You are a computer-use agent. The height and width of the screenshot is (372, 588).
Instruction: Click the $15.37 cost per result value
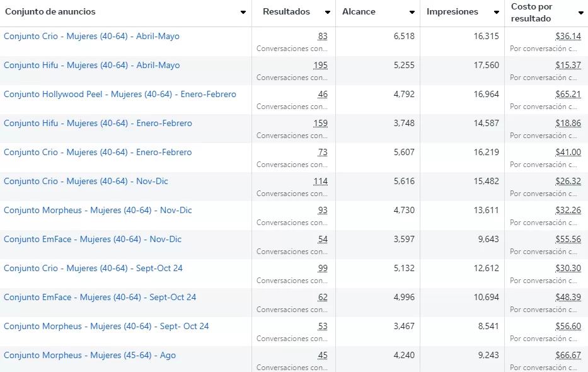pos(568,66)
